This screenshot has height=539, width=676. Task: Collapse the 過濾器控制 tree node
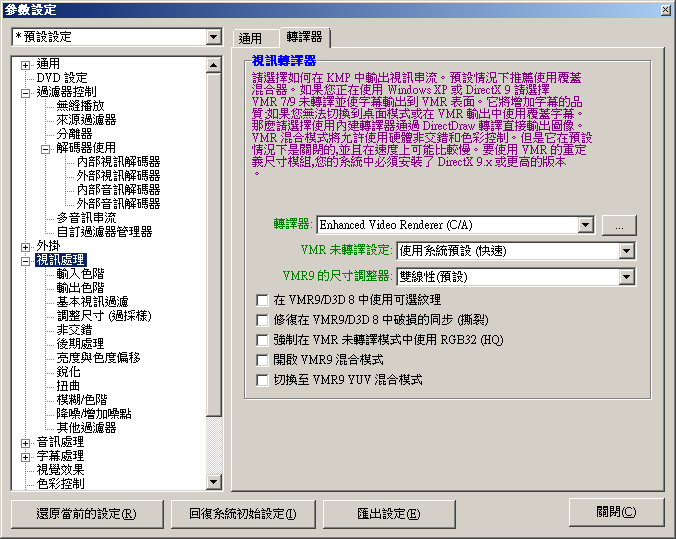[25, 93]
